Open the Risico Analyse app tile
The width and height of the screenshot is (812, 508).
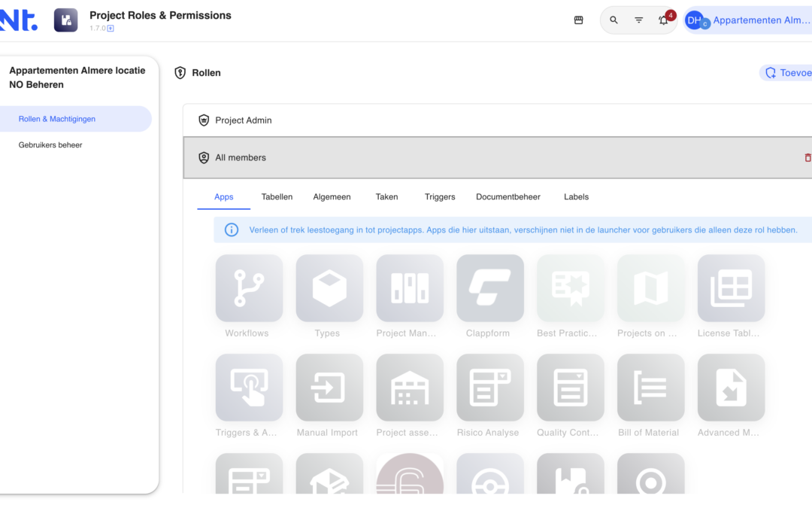tap(490, 388)
